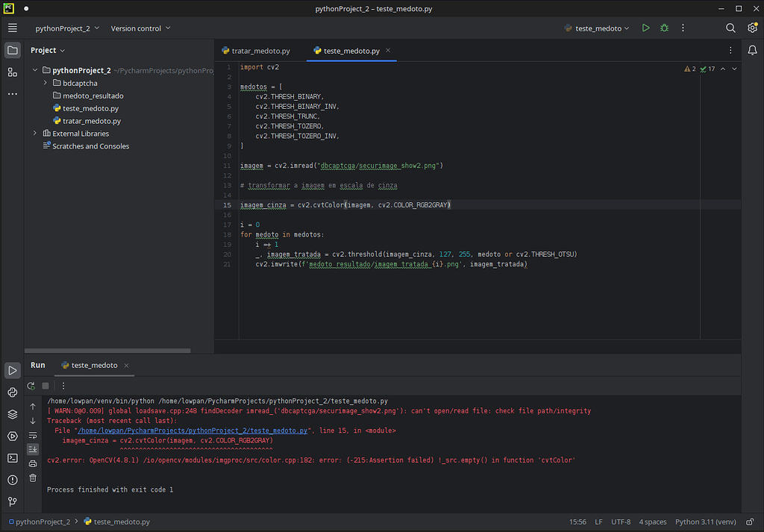
Task: Select tratar_medoto.py in the project tree
Action: [91, 121]
